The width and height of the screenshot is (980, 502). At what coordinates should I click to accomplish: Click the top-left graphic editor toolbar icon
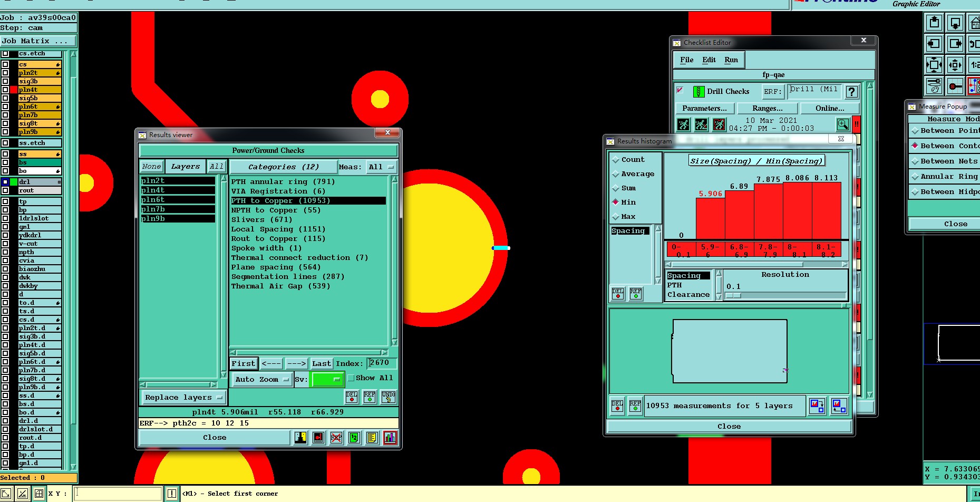pyautogui.click(x=934, y=23)
